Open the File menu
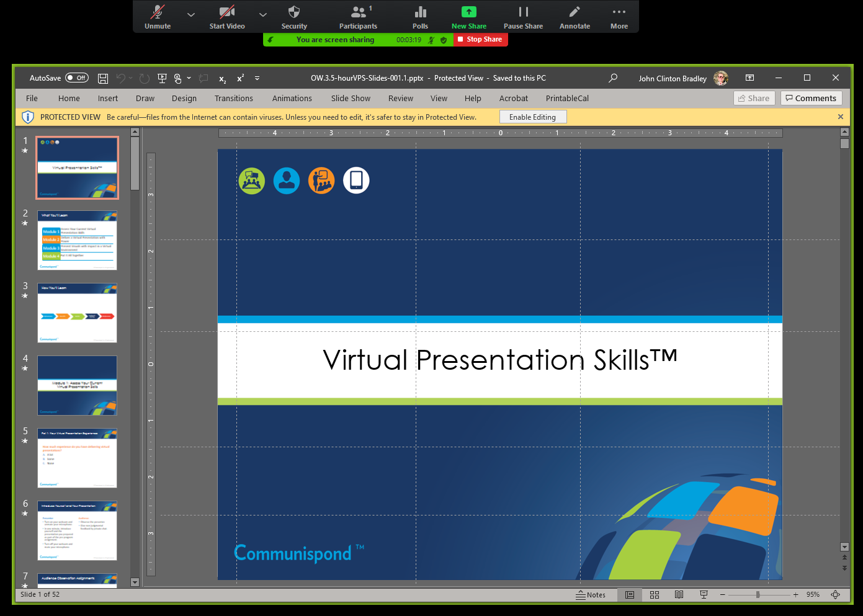Image resolution: width=863 pixels, height=616 pixels. click(x=32, y=99)
